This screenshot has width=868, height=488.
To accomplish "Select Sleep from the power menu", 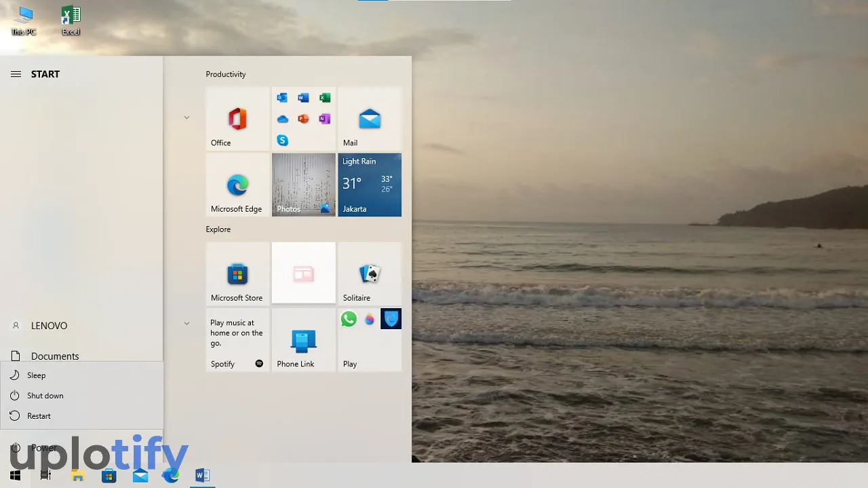I will 81,375.
